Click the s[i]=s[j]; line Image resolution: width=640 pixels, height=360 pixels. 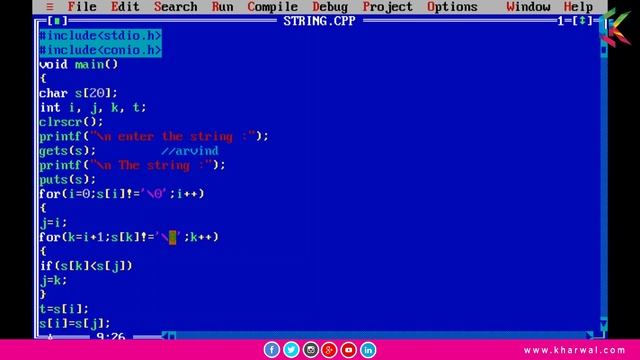pos(75,323)
